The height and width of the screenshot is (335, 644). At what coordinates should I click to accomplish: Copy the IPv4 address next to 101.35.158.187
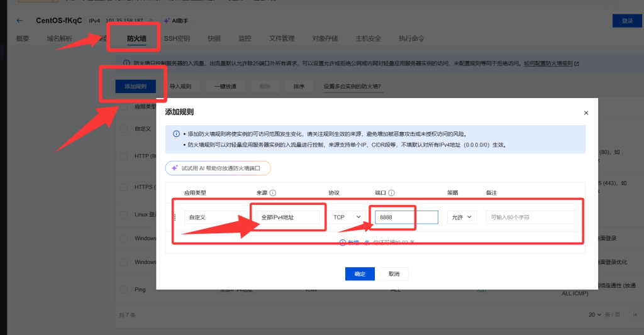151,21
